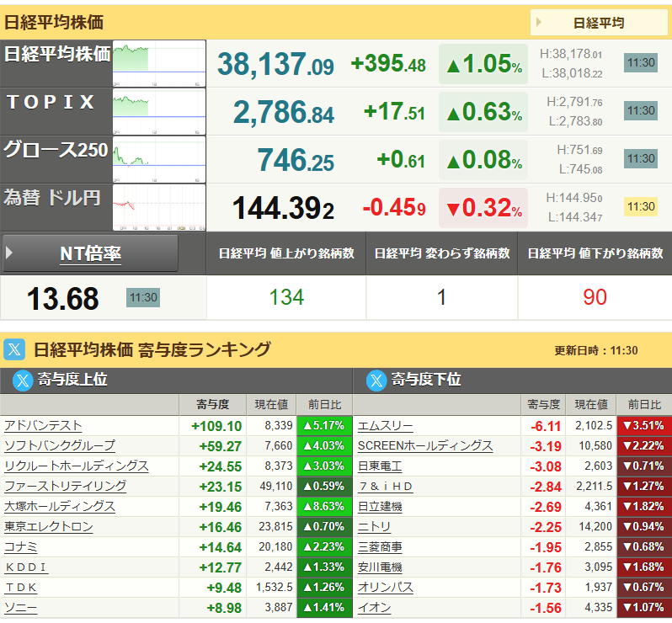Open the TOPIX mini chart thumbnail
Viewport: 672px width, 623px height.
point(159,112)
